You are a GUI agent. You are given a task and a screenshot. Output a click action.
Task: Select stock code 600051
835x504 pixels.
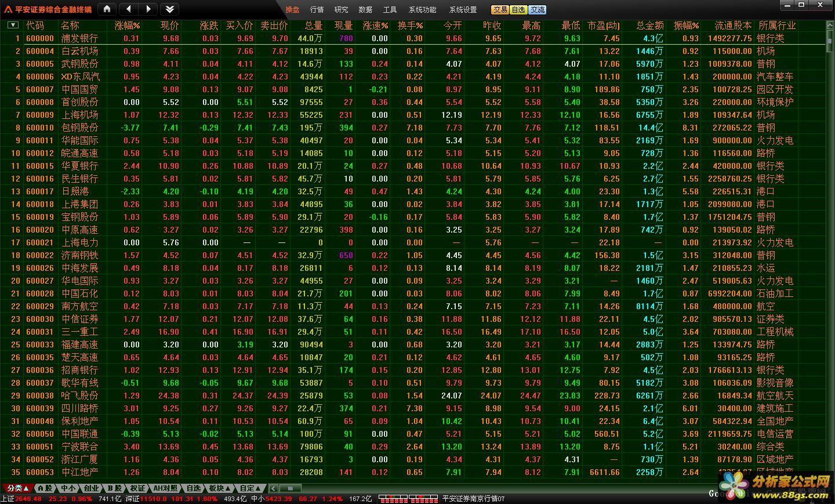(40, 447)
